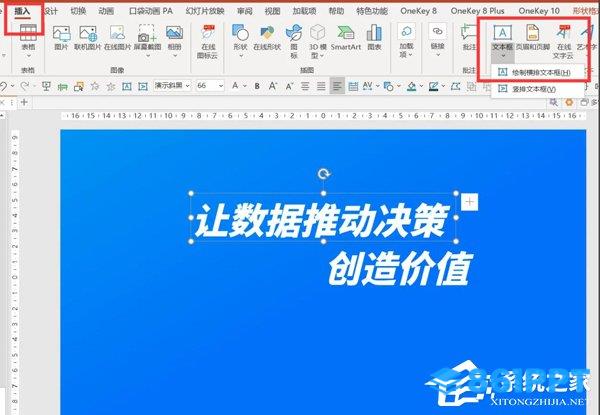Switch to the 切换 transitions tab
This screenshot has width=600, height=415.
pos(78,11)
